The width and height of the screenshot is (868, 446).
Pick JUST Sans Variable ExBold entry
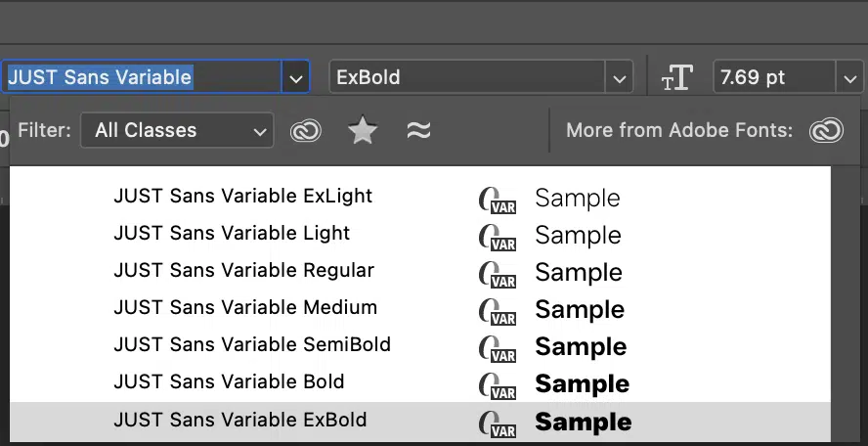pos(420,421)
